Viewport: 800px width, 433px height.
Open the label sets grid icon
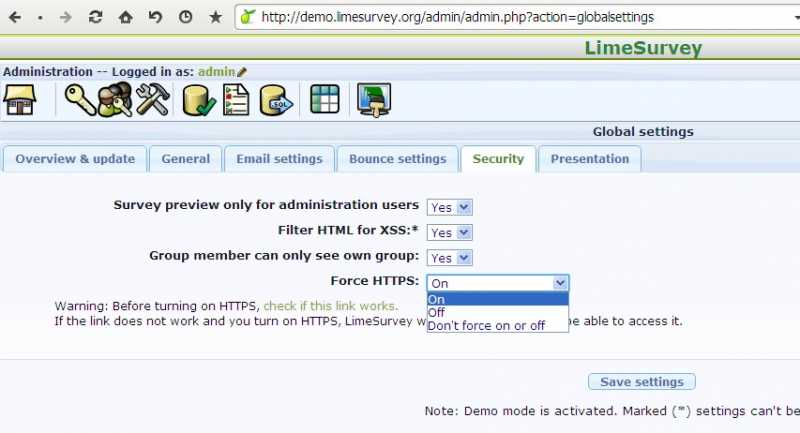[x=324, y=99]
